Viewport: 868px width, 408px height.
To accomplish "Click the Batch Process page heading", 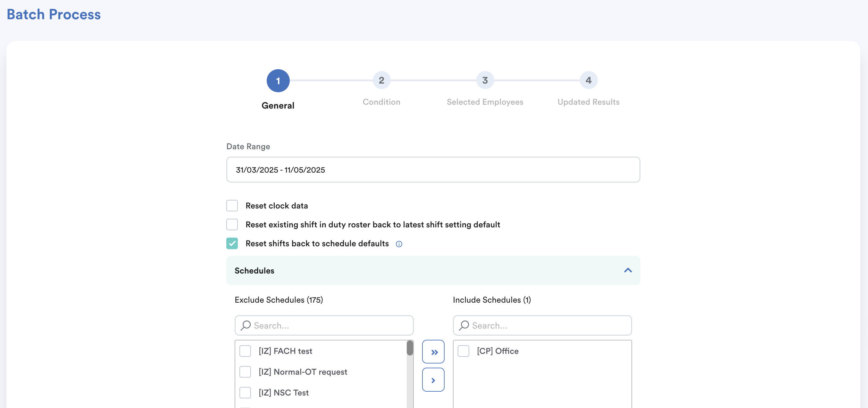I will pyautogui.click(x=54, y=14).
